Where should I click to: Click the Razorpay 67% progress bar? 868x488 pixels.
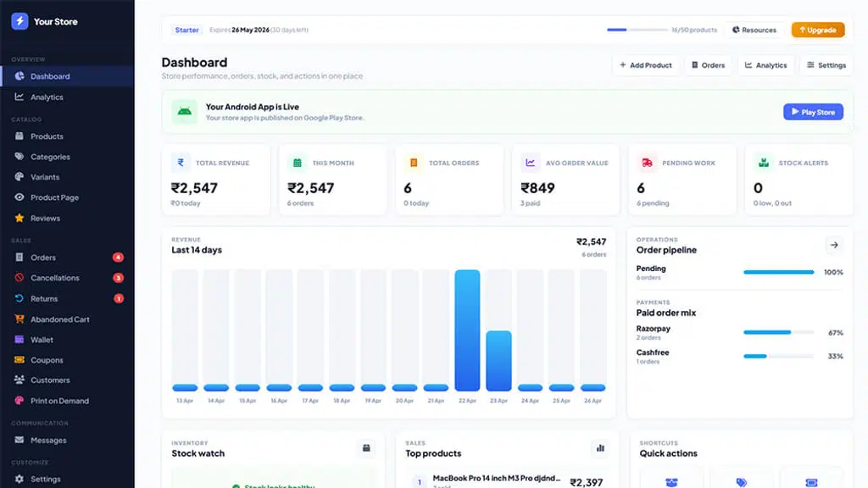pos(778,332)
